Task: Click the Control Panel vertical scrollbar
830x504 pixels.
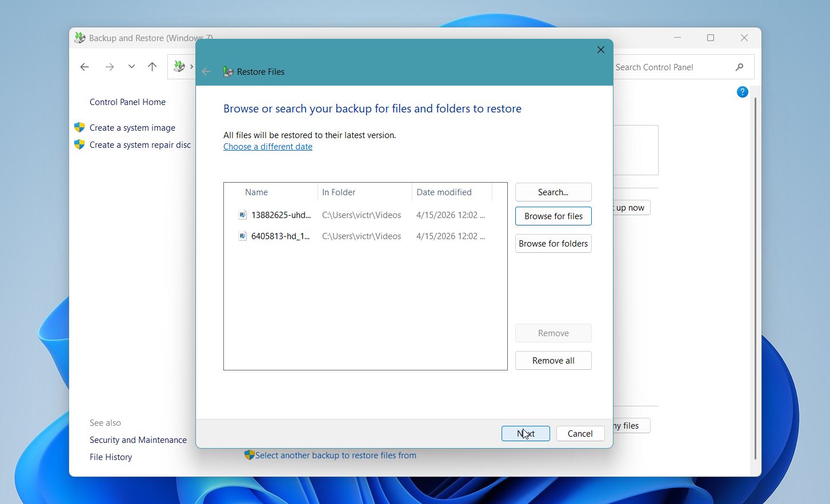Action: tap(755, 279)
